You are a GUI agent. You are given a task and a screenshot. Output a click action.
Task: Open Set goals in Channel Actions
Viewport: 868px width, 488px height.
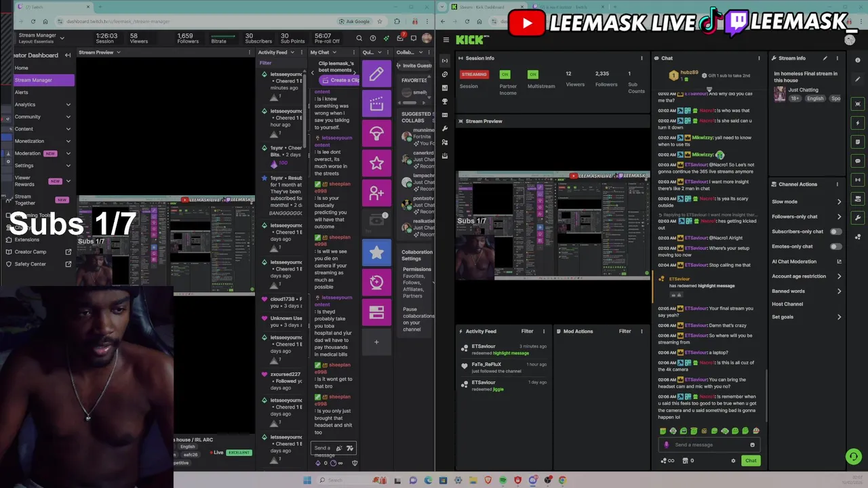tap(783, 317)
